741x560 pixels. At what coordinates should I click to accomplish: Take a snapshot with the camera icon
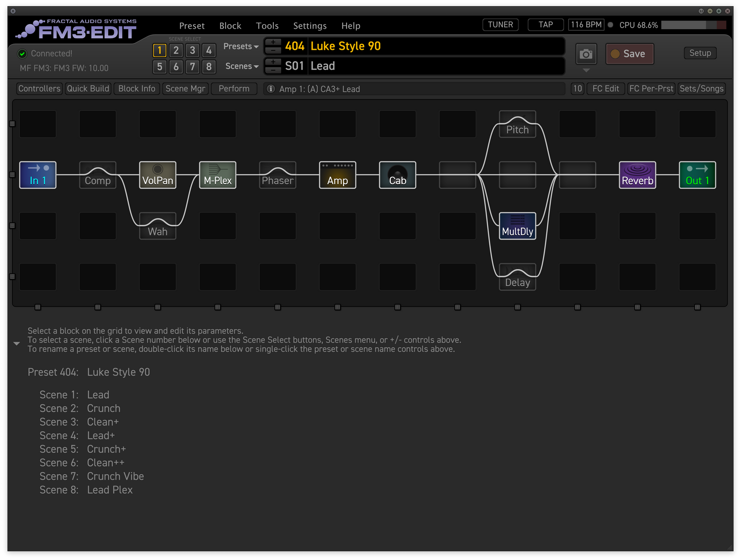pyautogui.click(x=586, y=54)
